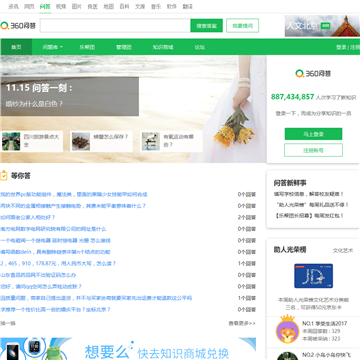
Task: Click the green 搜索答案 button
Action: click(x=206, y=26)
